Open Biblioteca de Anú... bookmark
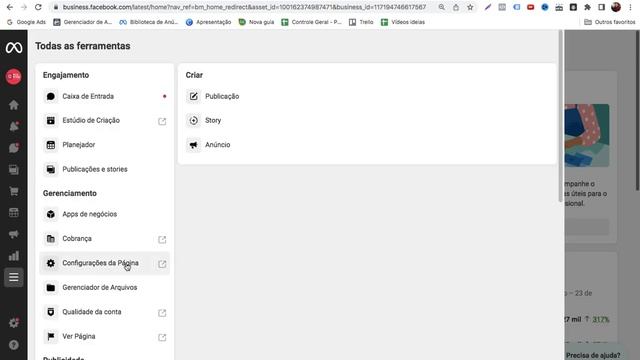 (149, 22)
